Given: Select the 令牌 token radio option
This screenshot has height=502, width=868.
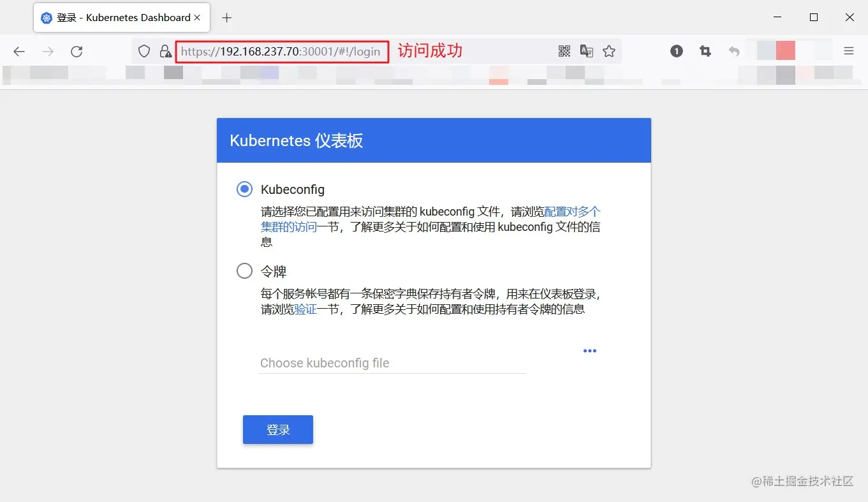Looking at the screenshot, I should pos(244,271).
